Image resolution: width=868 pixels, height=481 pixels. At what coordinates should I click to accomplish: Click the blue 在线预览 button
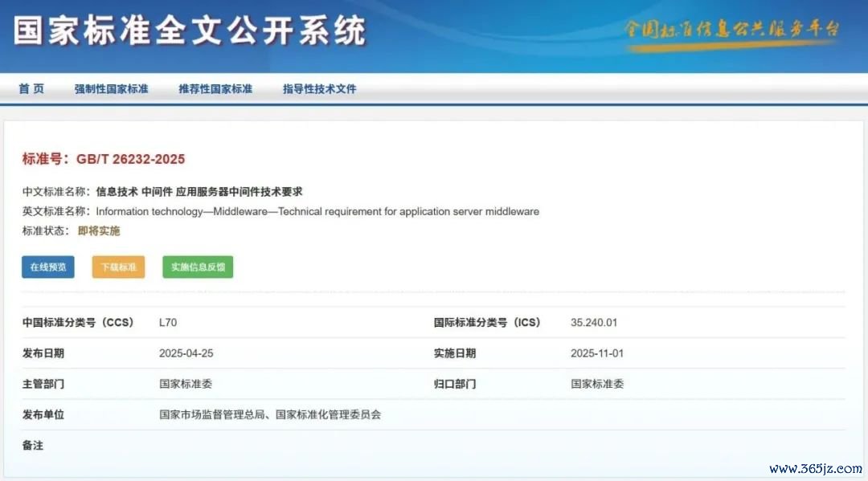coord(48,267)
